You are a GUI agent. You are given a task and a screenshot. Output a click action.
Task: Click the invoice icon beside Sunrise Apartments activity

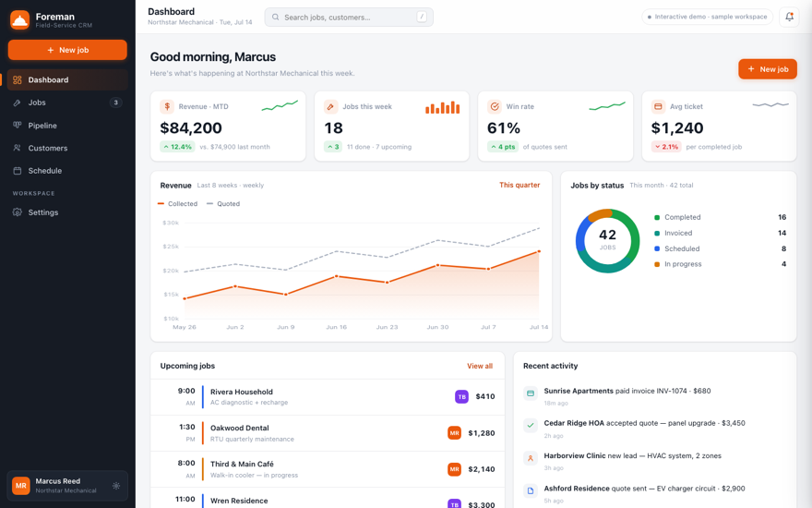click(x=531, y=393)
